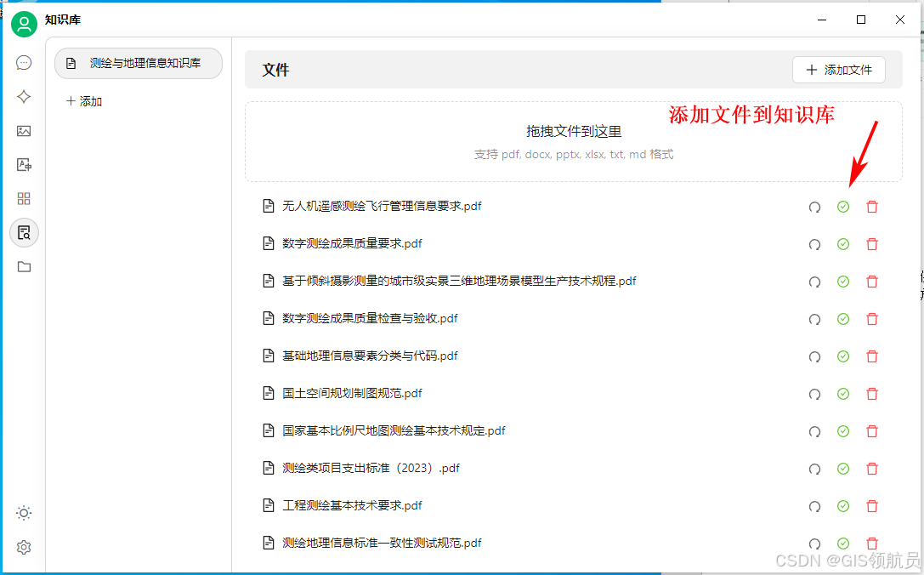Screen dimensions: 924x575
Task: Open the chat assistant sidebar icon
Action: pyautogui.click(x=24, y=62)
